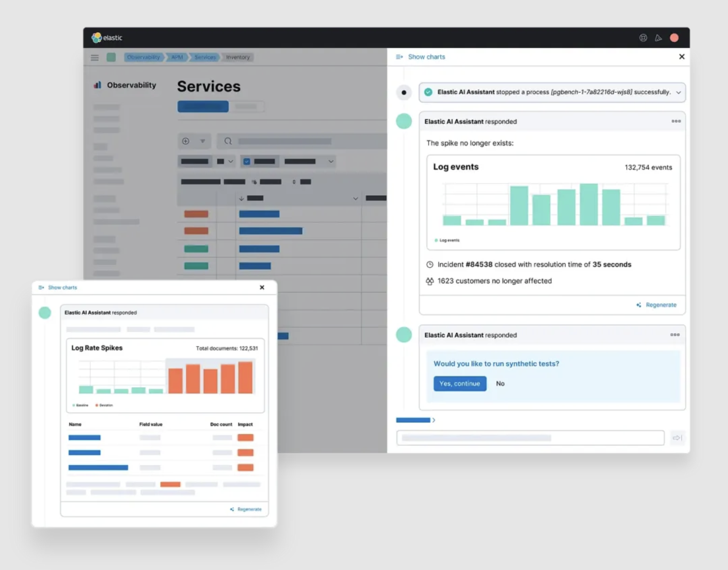The width and height of the screenshot is (728, 570).
Task: Click the green space color square
Action: coord(111,57)
